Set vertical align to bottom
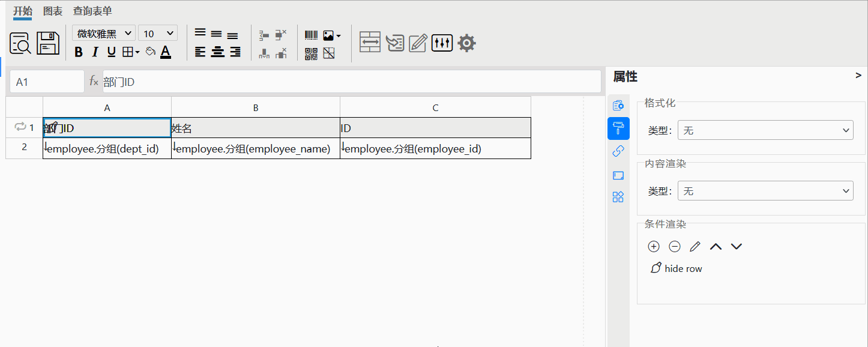868x347 pixels. pyautogui.click(x=232, y=35)
